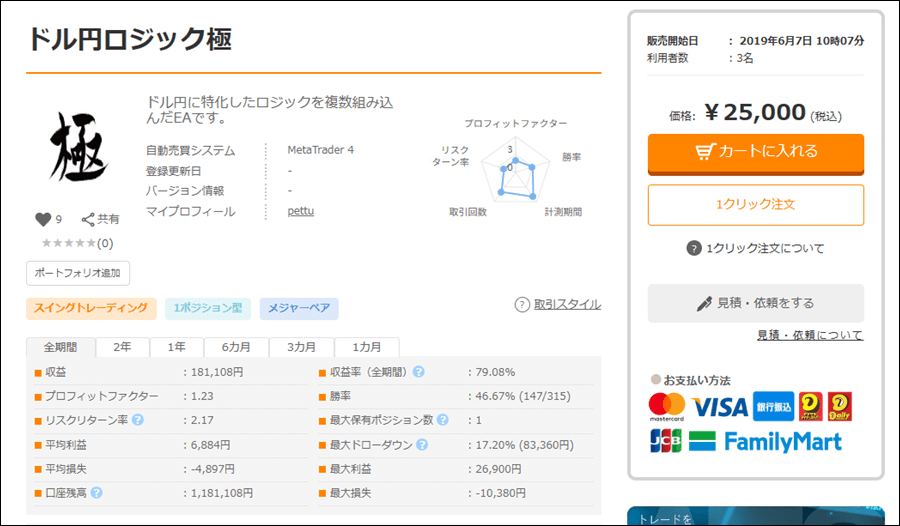
Task: Click help icon next to 取引スタイル
Action: 522,305
